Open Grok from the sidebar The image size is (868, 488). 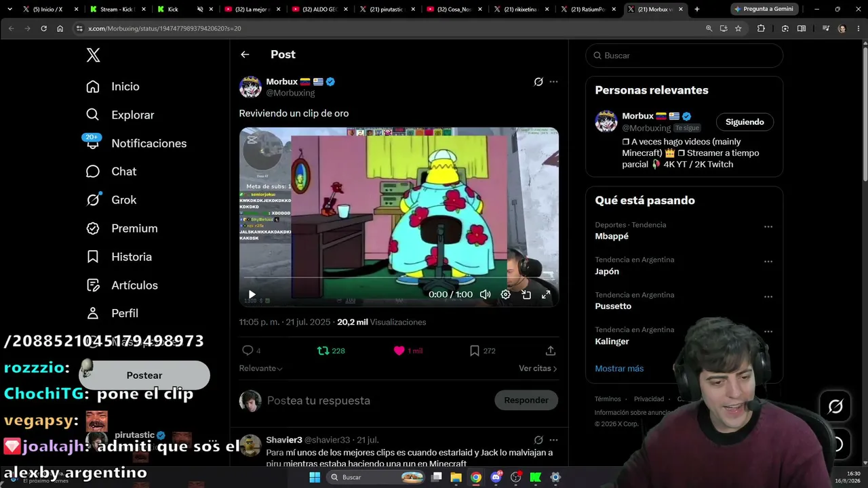(x=111, y=200)
